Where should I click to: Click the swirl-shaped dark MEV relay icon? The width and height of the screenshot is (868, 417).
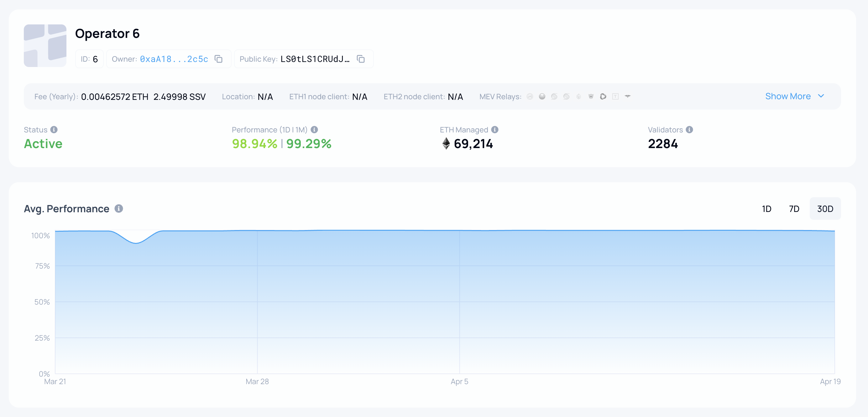coord(603,97)
